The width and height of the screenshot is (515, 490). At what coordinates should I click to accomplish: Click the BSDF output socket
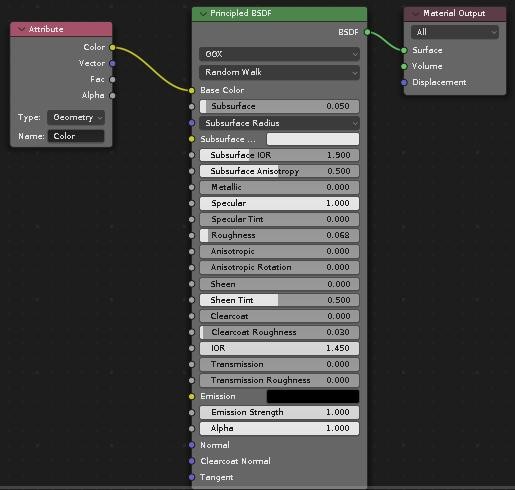[x=367, y=32]
